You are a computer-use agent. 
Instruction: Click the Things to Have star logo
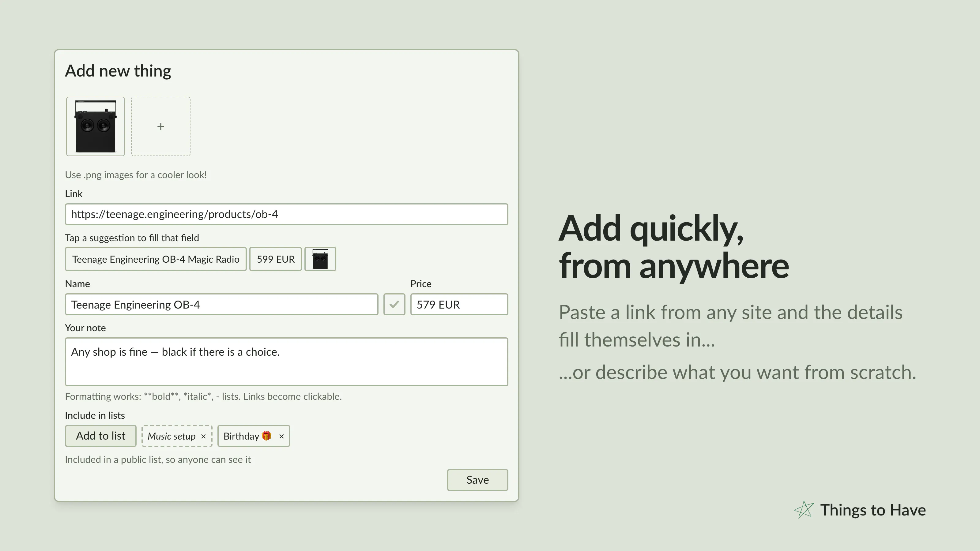pos(804,510)
